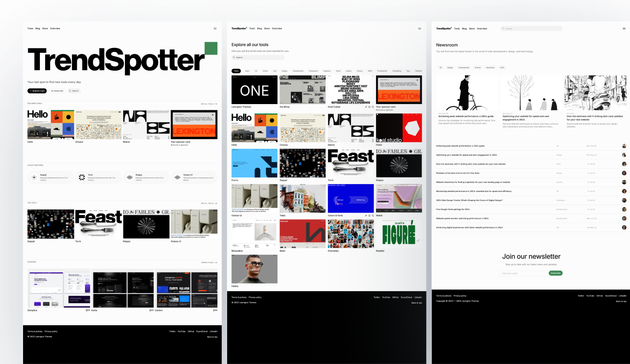The image size is (630, 364).
Task: Click the newsletter email input field
Action: coord(523,273)
